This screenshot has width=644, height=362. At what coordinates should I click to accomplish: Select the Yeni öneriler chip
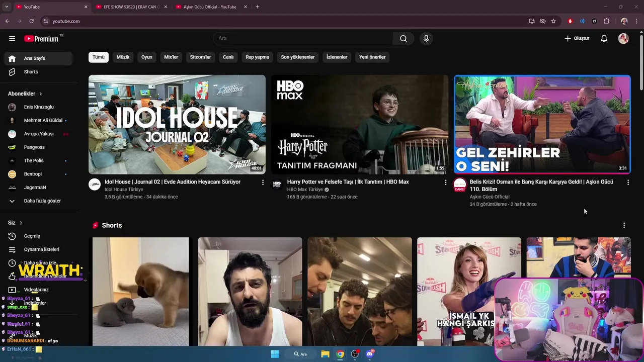tap(372, 57)
